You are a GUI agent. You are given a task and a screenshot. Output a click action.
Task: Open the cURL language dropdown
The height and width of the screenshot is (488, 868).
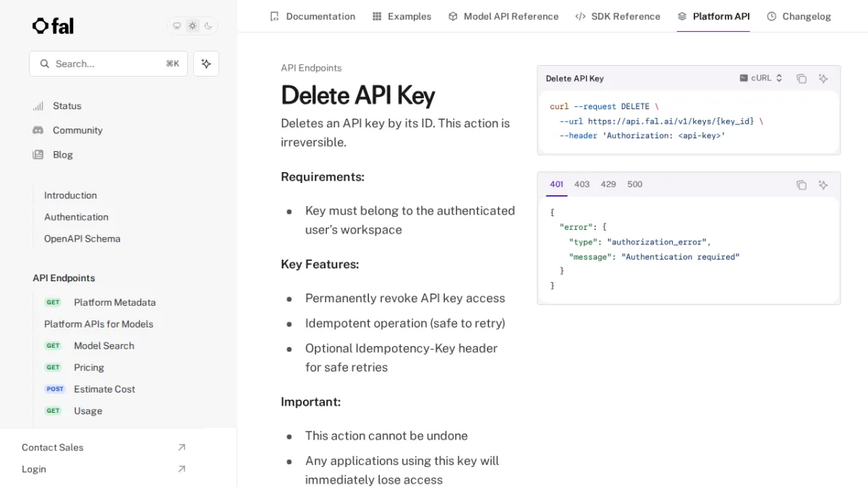(x=761, y=78)
